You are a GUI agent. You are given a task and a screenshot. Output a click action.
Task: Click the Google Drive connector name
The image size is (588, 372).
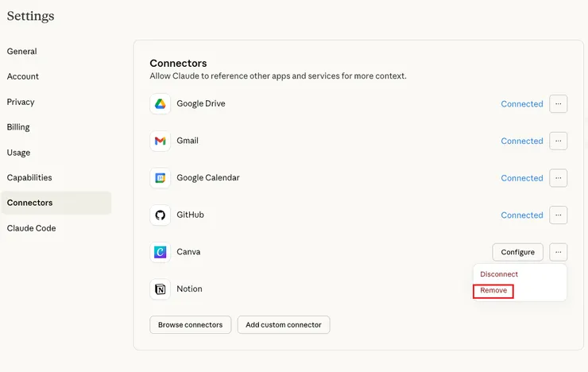coord(200,103)
